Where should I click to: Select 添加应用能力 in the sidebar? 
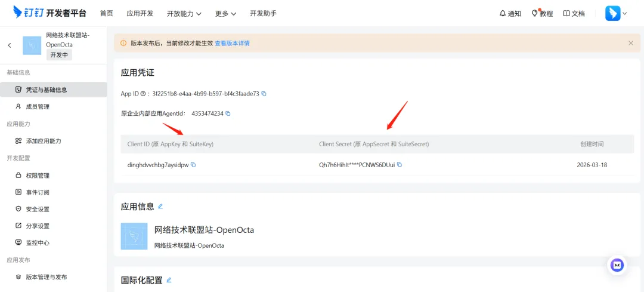(x=54, y=141)
